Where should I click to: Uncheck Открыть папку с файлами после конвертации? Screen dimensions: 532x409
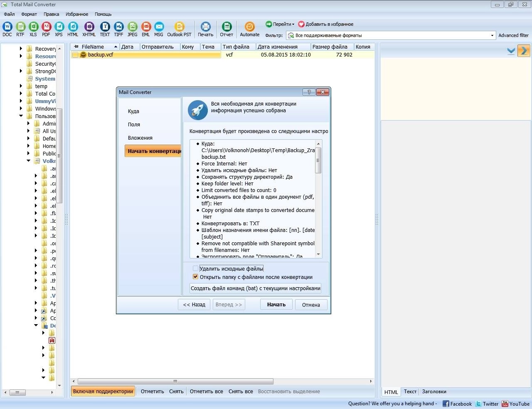coord(195,277)
